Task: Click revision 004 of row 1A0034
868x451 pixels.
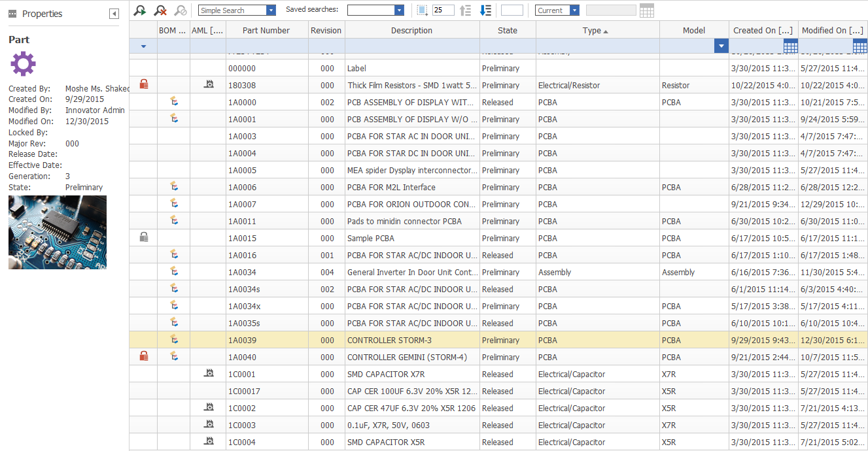Action: [x=328, y=273]
